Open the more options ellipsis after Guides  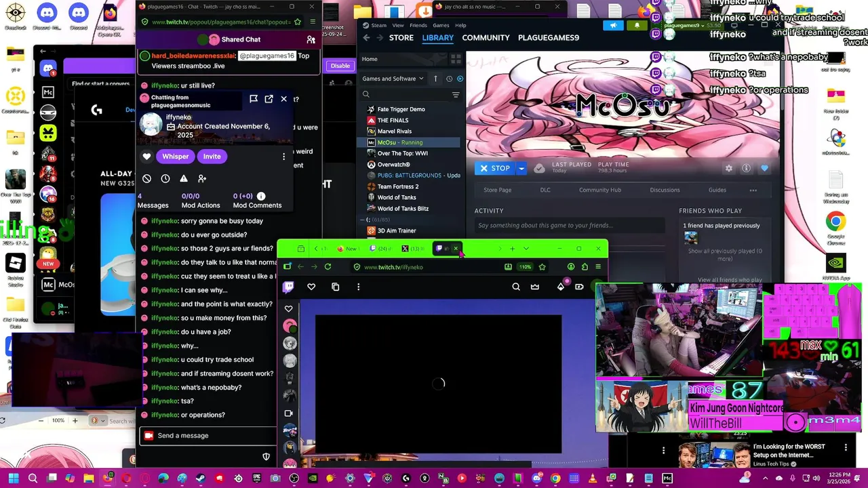coord(753,190)
